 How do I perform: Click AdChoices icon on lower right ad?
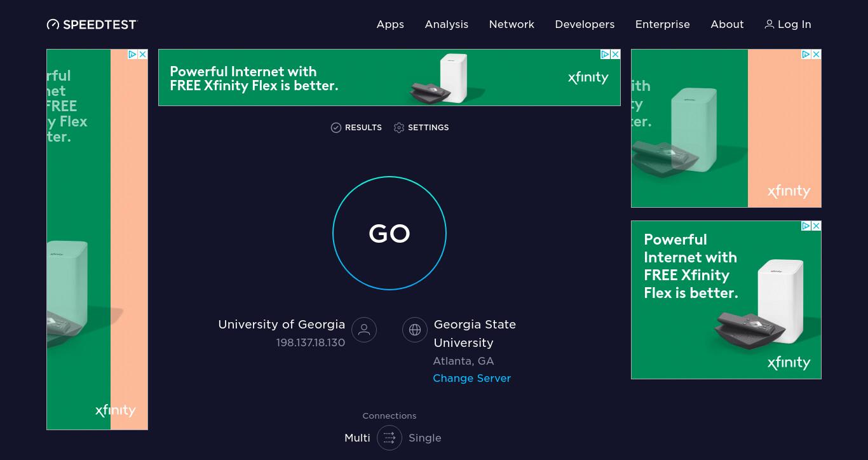coord(806,226)
